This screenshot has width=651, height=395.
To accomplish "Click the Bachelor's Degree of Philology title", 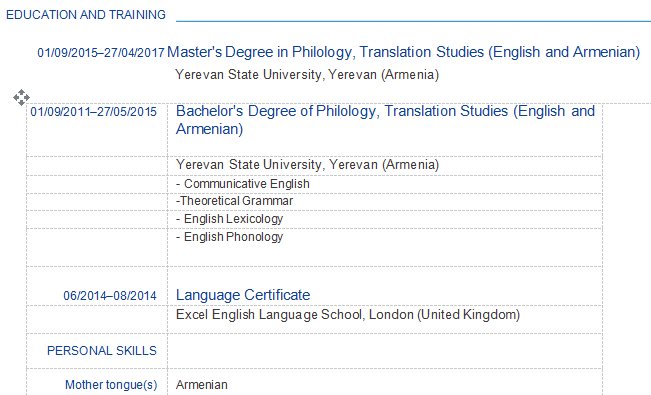I will pyautogui.click(x=385, y=120).
